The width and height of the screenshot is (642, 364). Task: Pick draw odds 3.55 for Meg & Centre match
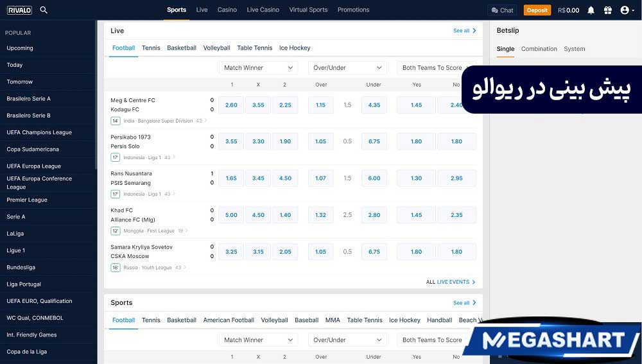pyautogui.click(x=258, y=105)
